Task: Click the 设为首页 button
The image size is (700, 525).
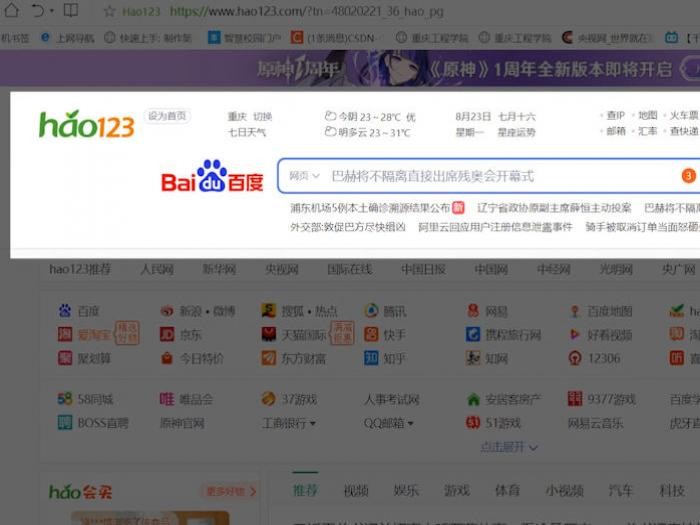Action: (167, 116)
